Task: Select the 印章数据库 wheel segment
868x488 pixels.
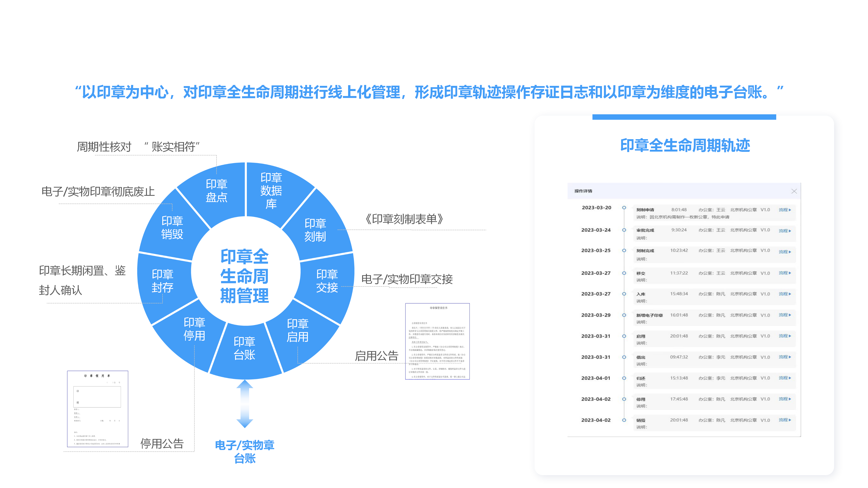Action: [271, 191]
